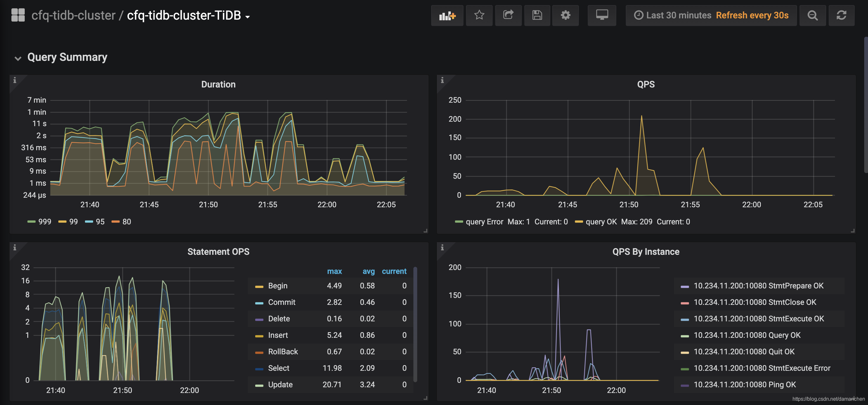The height and width of the screenshot is (405, 868).
Task: Click the page vertical scrollbar
Action: pos(866,105)
